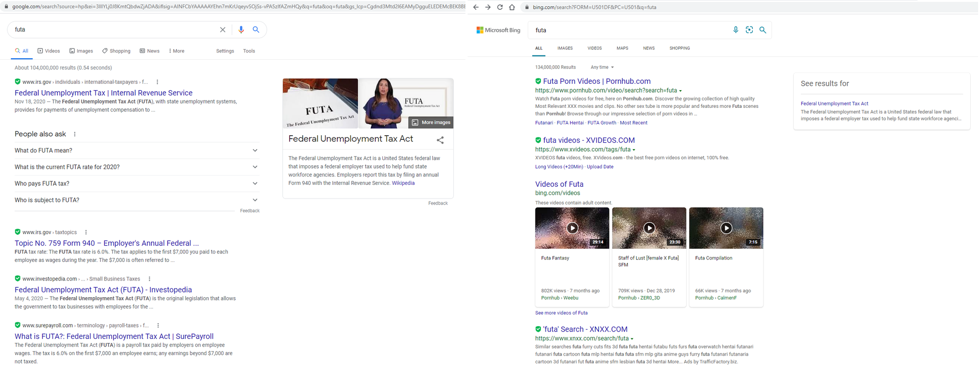Screen dimensions: 980x381
Task: Open the Investopedia Federal Unemployment Tax Act result
Action: [103, 290]
